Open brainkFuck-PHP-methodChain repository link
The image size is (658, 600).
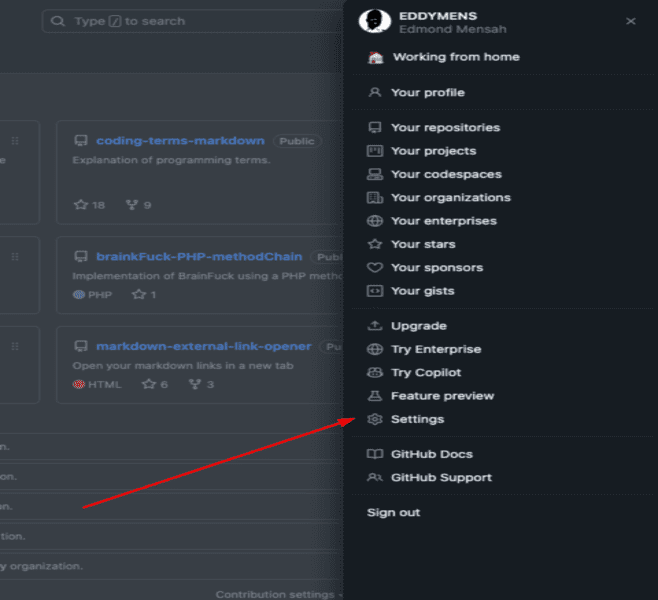pos(199,256)
